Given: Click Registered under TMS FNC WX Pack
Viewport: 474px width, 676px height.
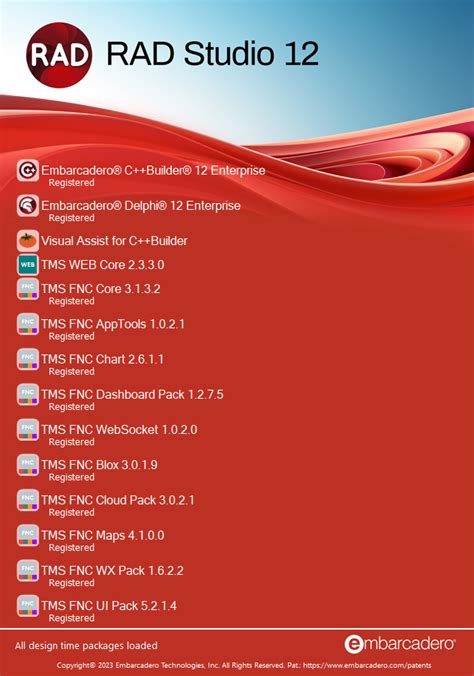Looking at the screenshot, I should [x=72, y=583].
